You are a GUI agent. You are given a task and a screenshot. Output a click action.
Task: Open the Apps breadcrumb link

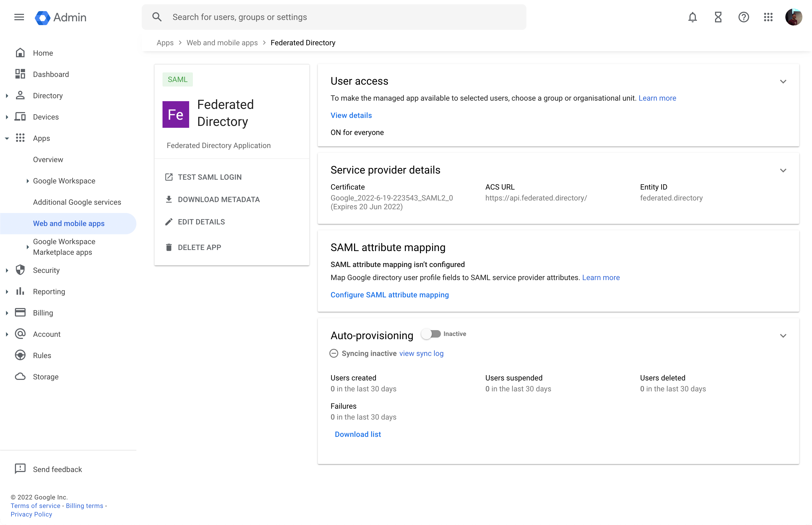point(165,43)
